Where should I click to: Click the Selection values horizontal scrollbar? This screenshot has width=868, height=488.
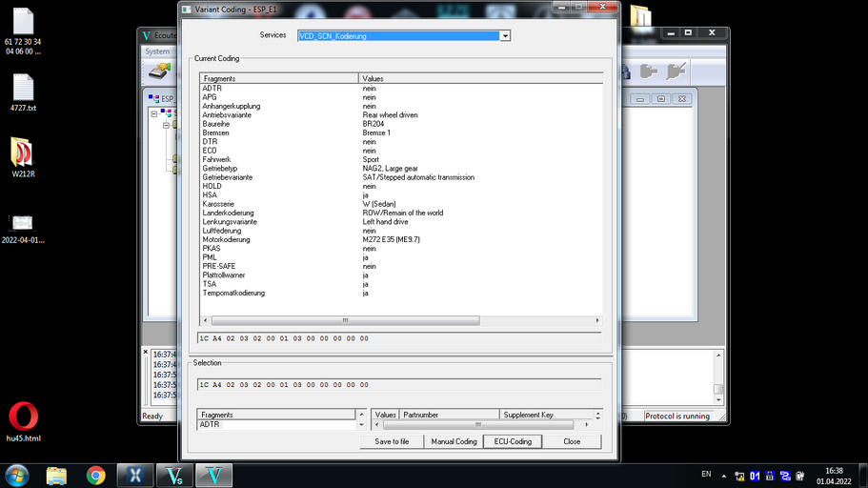click(478, 425)
